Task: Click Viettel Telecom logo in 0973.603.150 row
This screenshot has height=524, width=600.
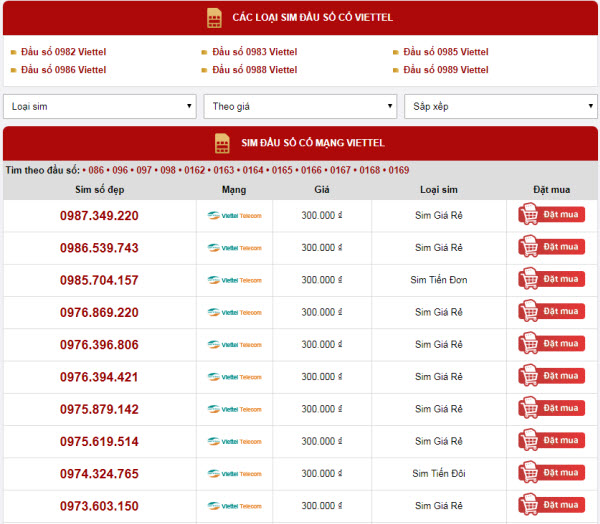Action: (235, 506)
